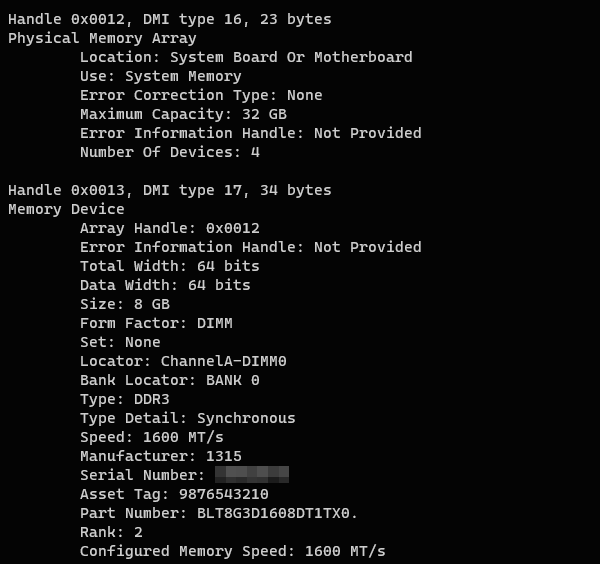
Task: Click the 'Type: DDR3' line
Action: (x=125, y=399)
